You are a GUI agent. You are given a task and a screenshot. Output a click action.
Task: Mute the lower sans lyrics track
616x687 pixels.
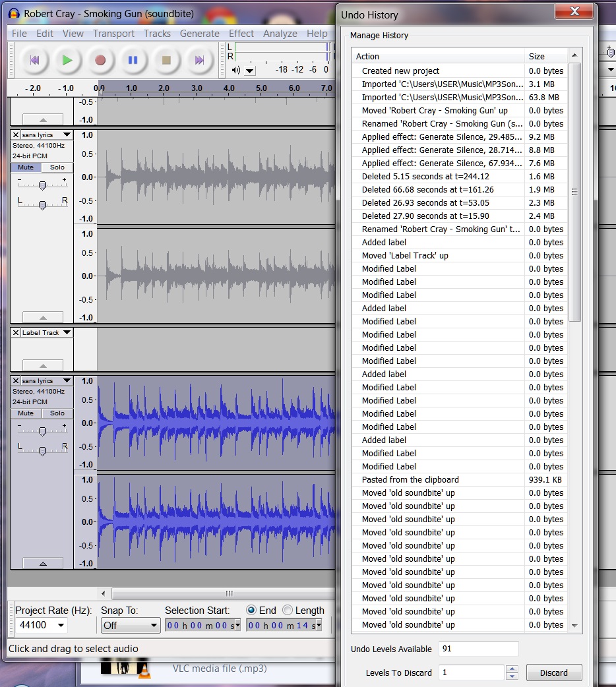coord(26,413)
